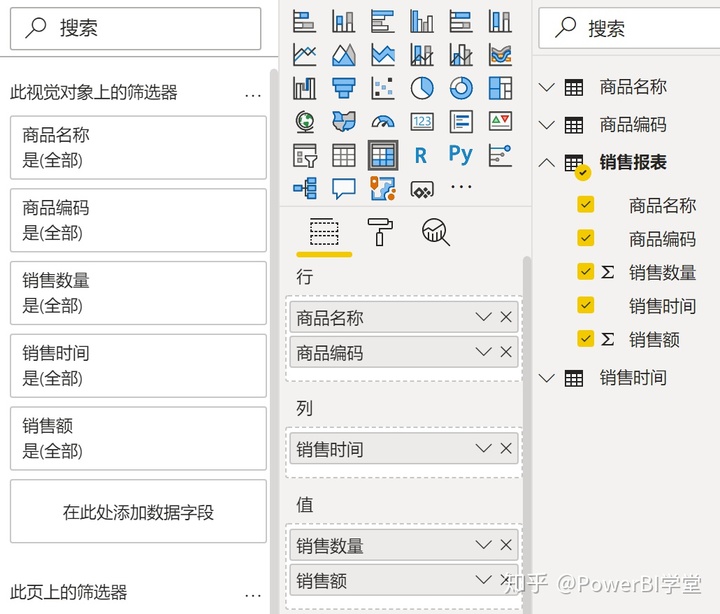Select the gauge visual
This screenshot has height=614, width=720.
tap(382, 122)
